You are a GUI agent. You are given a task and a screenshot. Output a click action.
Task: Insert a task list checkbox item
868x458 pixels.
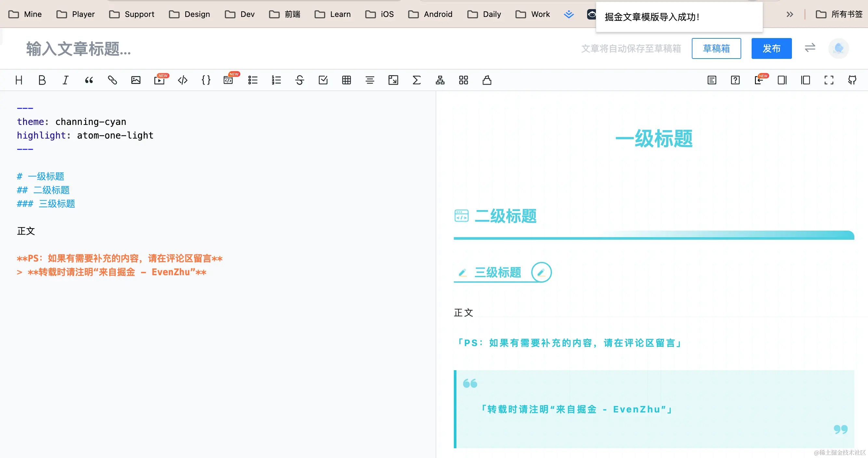pos(323,80)
